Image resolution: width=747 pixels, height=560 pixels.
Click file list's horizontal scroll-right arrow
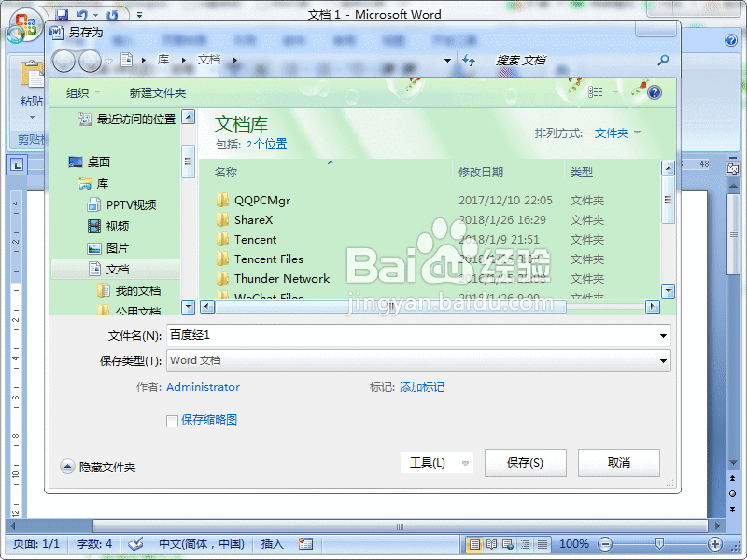652,307
